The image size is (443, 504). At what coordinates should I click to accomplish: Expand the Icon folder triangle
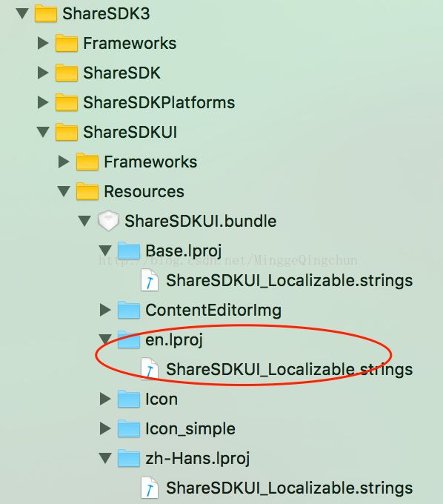105,399
